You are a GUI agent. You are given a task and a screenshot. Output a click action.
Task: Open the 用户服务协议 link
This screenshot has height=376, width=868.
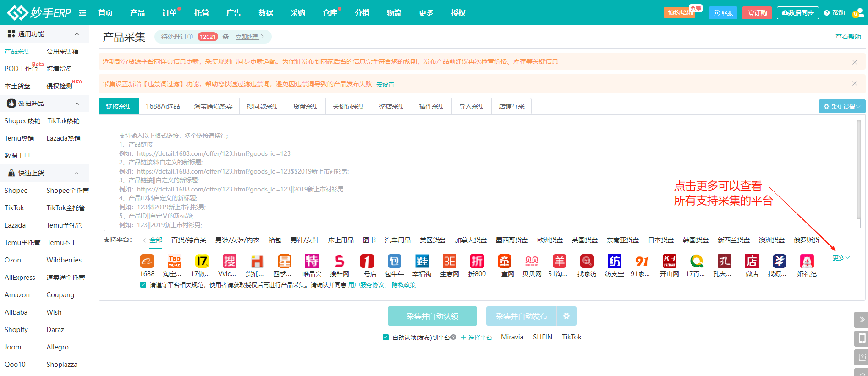tap(366, 285)
